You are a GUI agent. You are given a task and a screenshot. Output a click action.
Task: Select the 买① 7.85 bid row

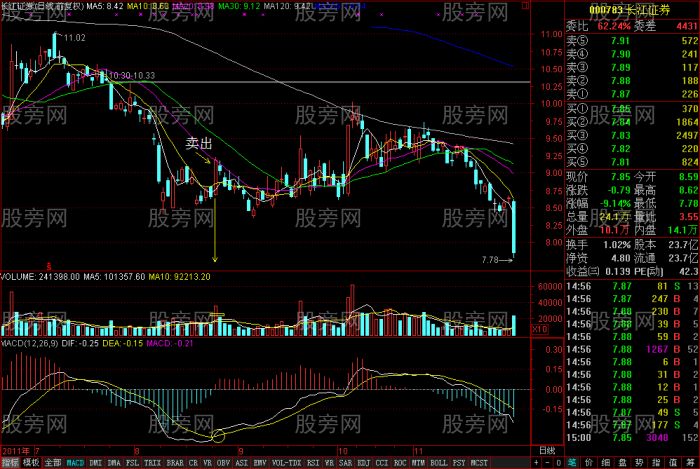(x=632, y=108)
